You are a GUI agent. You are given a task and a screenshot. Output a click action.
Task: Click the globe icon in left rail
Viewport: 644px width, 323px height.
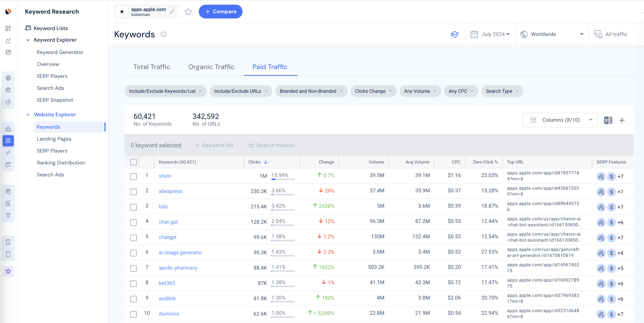pos(8,78)
